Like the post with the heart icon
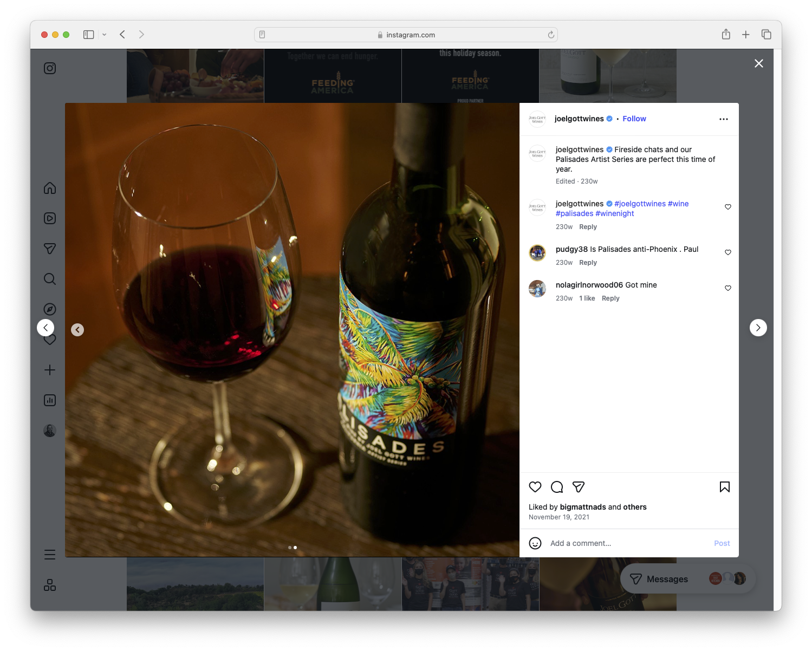This screenshot has width=812, height=651. [535, 487]
